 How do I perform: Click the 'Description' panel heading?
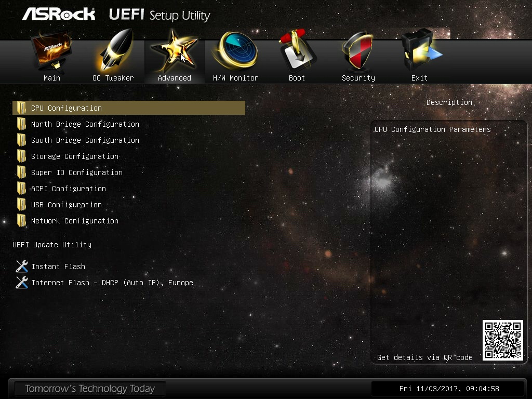coord(449,102)
